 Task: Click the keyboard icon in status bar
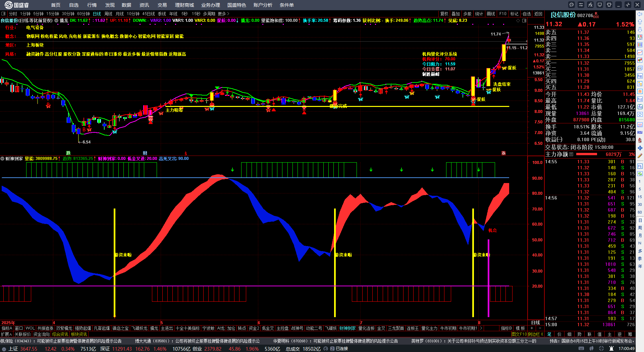click(581, 349)
